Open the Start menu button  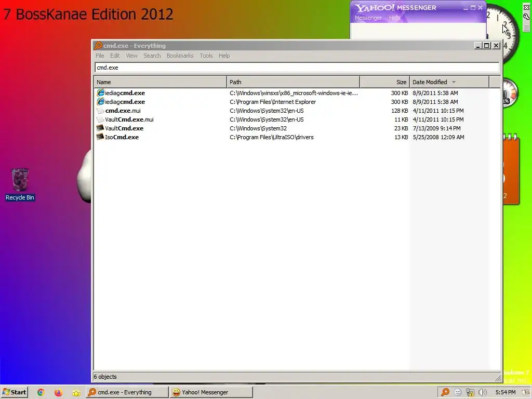tap(14, 392)
